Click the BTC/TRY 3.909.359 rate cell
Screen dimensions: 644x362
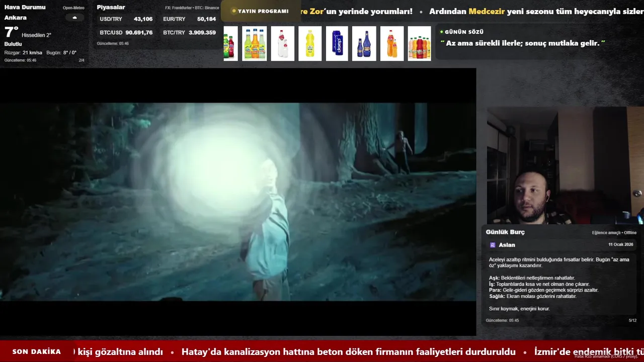189,33
